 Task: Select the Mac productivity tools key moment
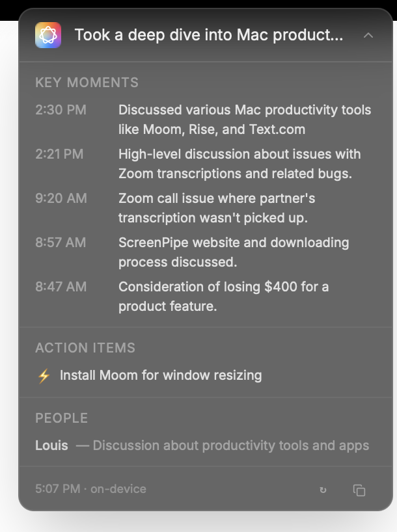coord(245,120)
